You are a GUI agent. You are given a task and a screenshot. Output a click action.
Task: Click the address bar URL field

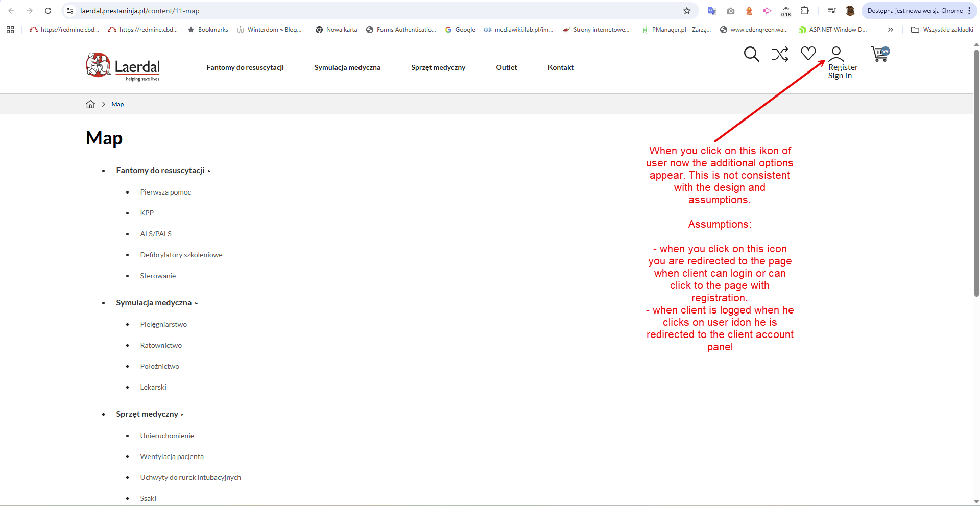tap(378, 11)
